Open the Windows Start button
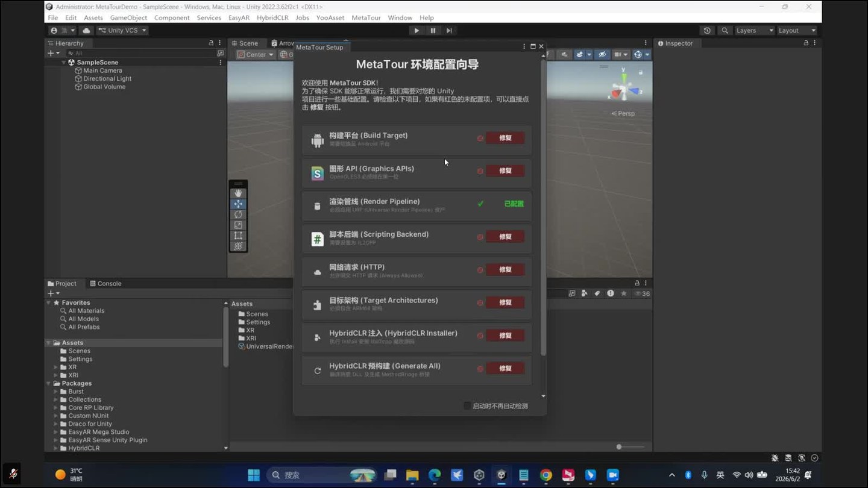The image size is (868, 488). pos(254,475)
